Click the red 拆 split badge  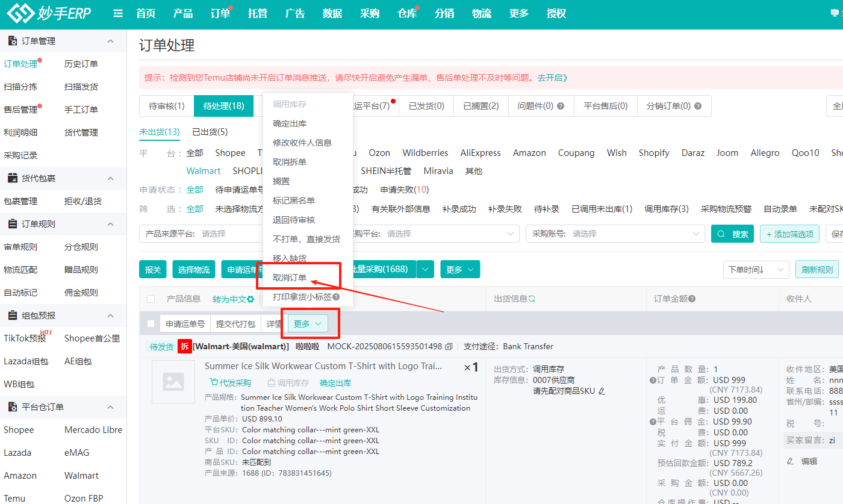[185, 346]
